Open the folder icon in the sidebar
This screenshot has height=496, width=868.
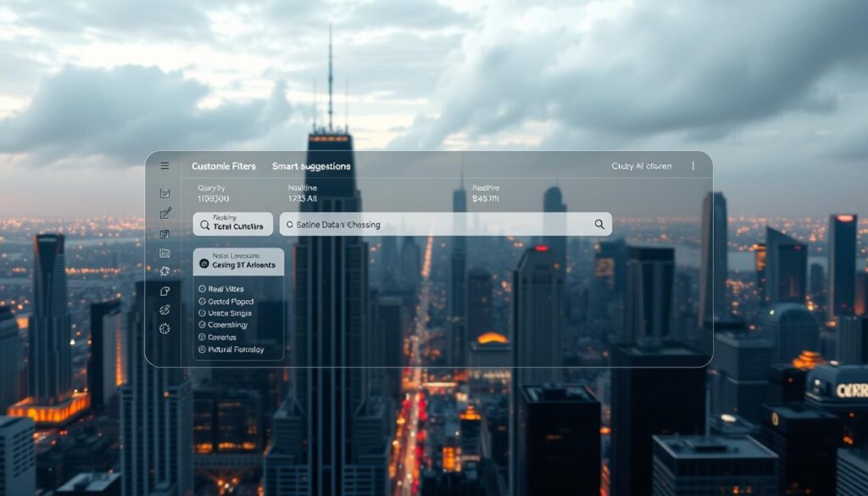coord(164,253)
